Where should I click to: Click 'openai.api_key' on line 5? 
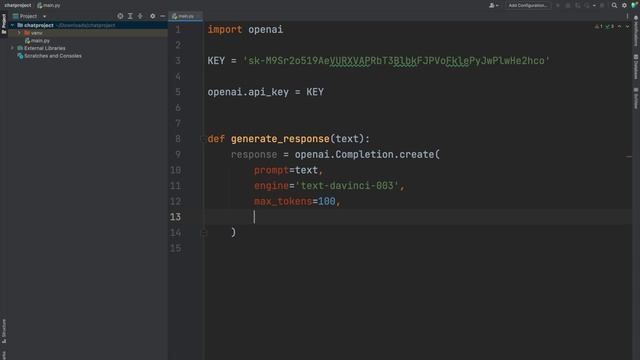pos(248,92)
